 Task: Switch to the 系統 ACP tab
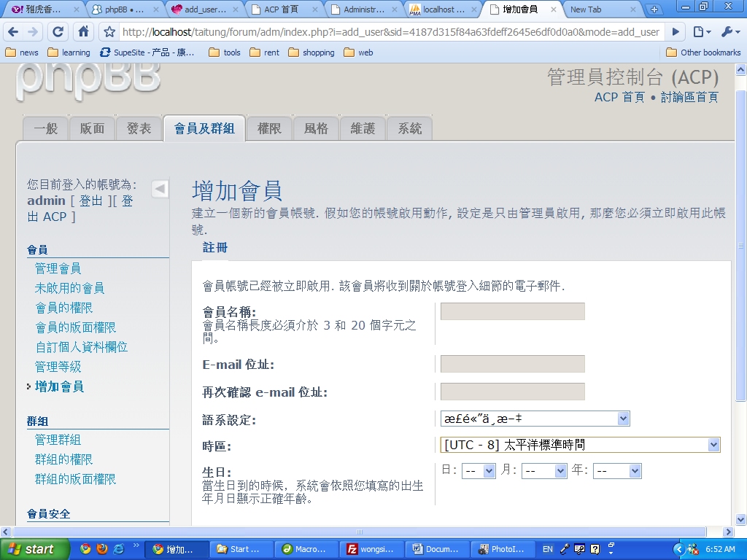pos(410,128)
